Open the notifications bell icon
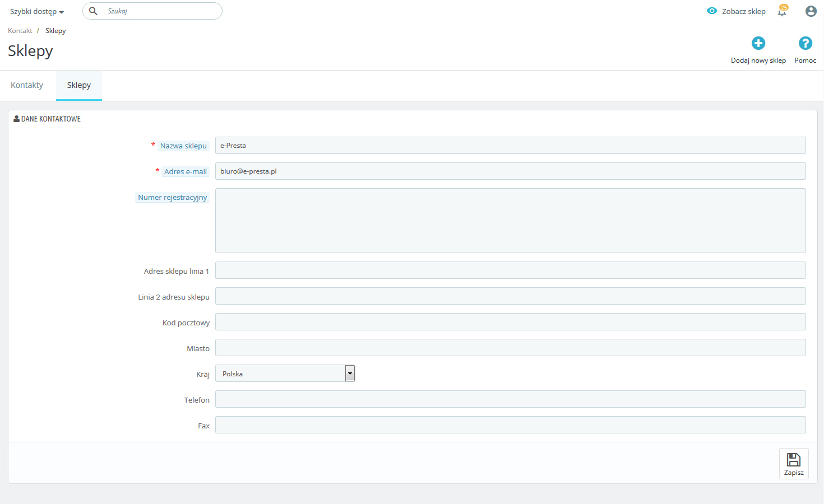 pyautogui.click(x=782, y=11)
